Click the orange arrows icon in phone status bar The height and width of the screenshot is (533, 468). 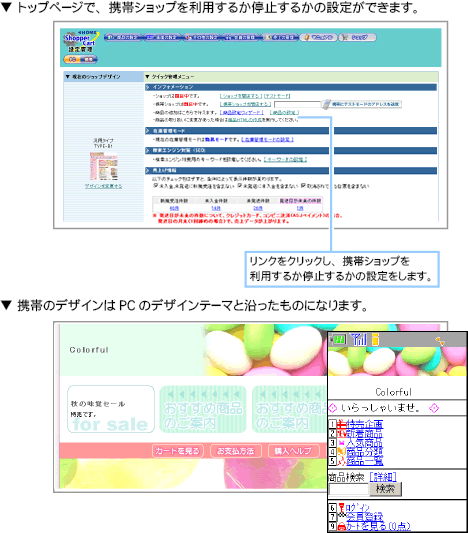pos(440,341)
